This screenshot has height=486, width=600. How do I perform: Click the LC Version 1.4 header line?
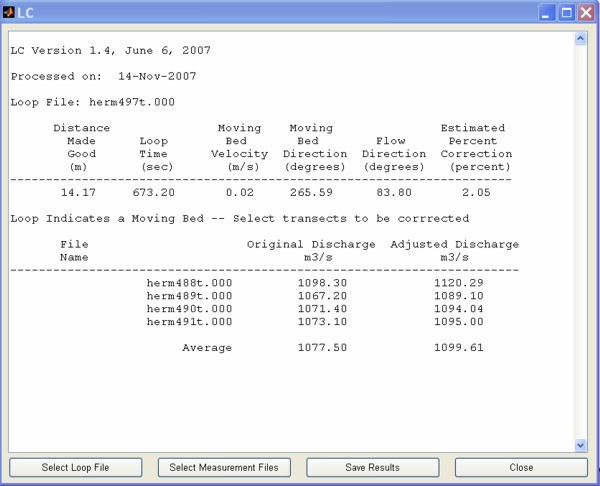[x=111, y=51]
